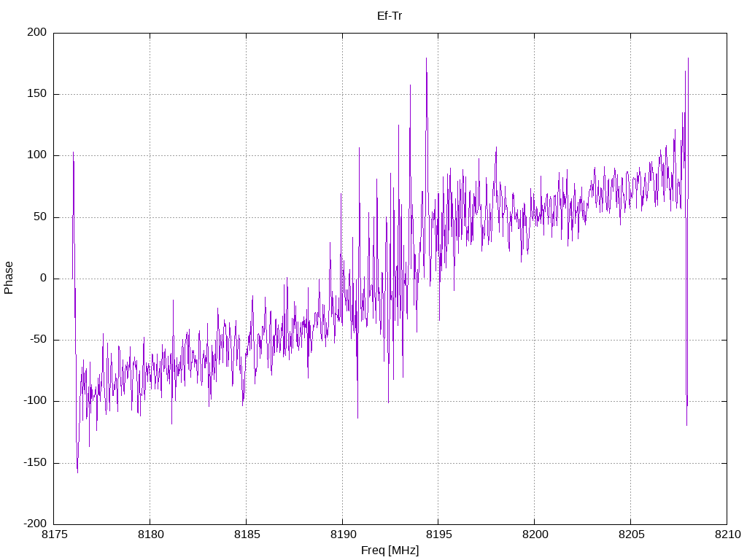Click the x-axis tick label 8200
The width and height of the screenshot is (747, 560).
(x=535, y=534)
